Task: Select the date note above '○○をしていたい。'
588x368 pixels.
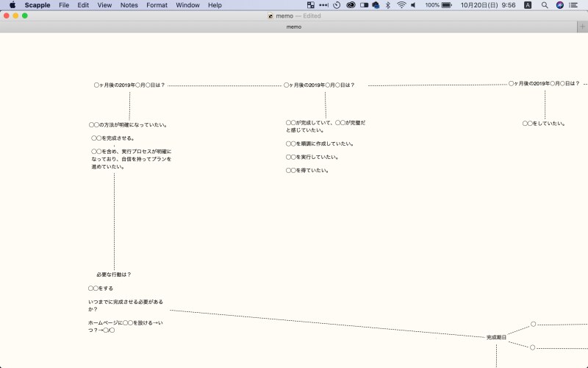Action: [x=544, y=83]
